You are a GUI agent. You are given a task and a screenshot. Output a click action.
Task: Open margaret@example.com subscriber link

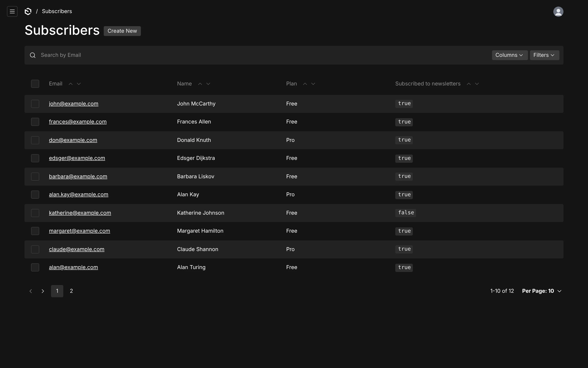pos(79,231)
